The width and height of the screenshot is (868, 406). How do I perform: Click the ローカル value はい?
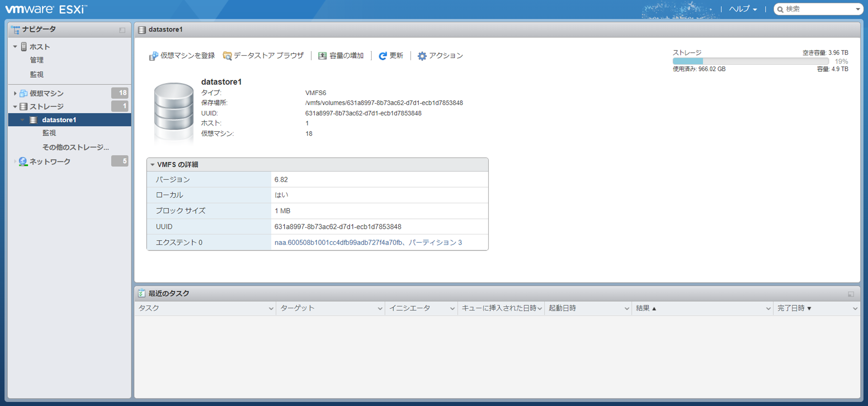tap(281, 195)
